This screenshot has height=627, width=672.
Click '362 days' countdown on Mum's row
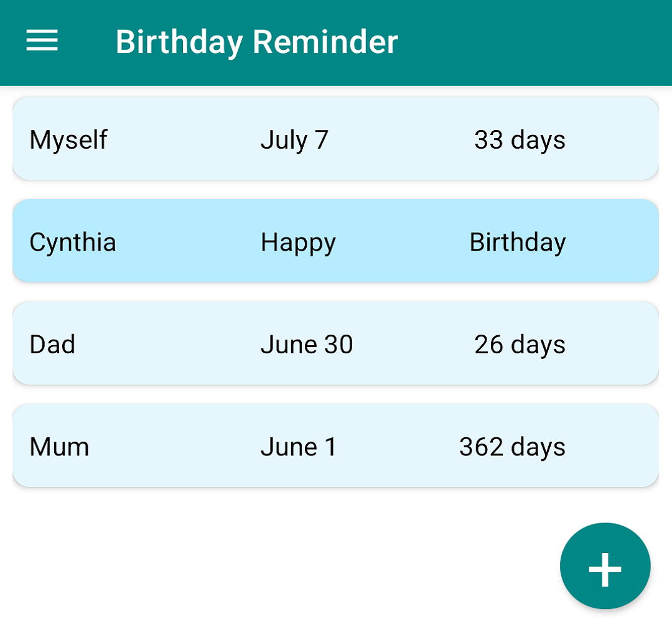pyautogui.click(x=511, y=446)
